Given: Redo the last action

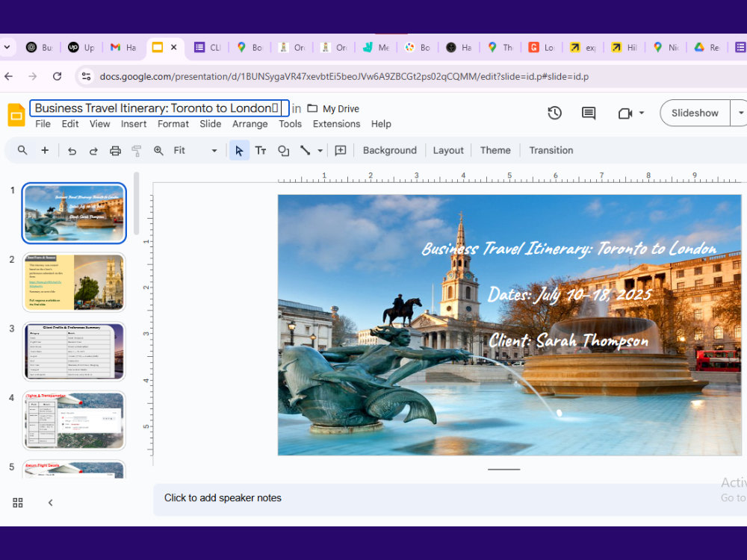Looking at the screenshot, I should tap(93, 151).
